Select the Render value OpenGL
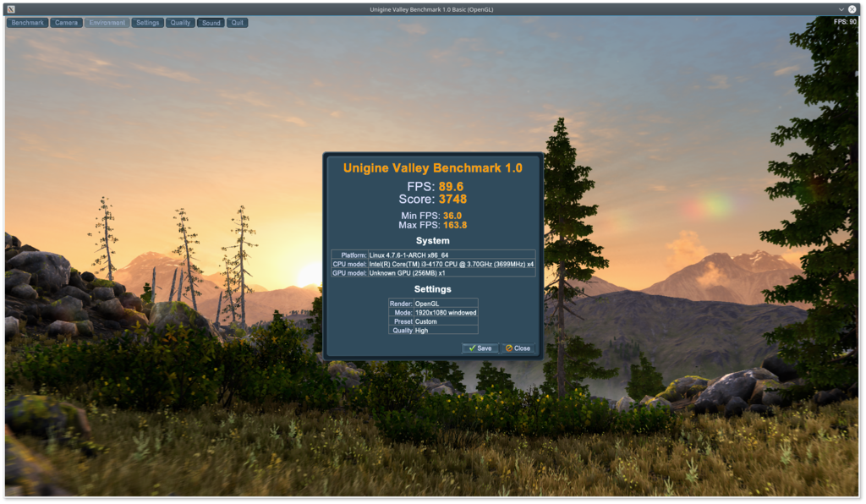The height and width of the screenshot is (504, 866). (427, 304)
